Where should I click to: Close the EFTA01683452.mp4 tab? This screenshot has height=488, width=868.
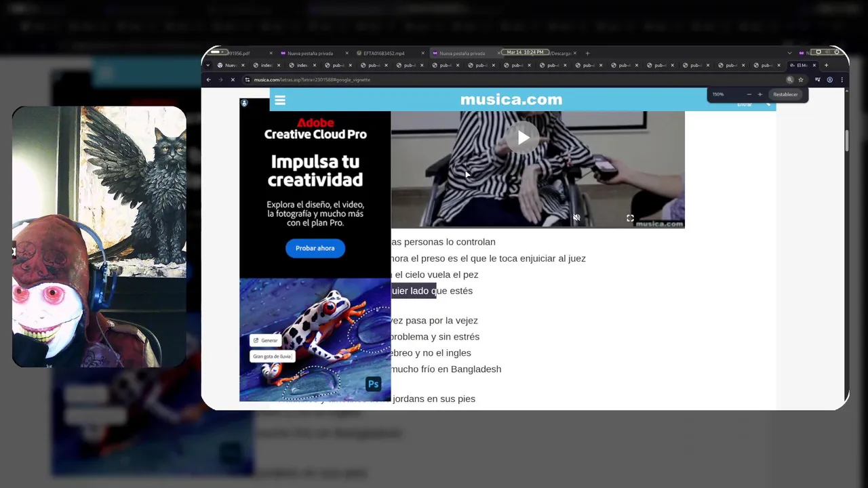[x=422, y=53]
